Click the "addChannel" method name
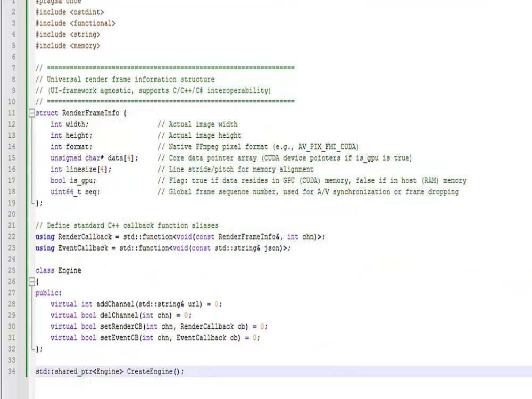This screenshot has height=399, width=532. 115,304
